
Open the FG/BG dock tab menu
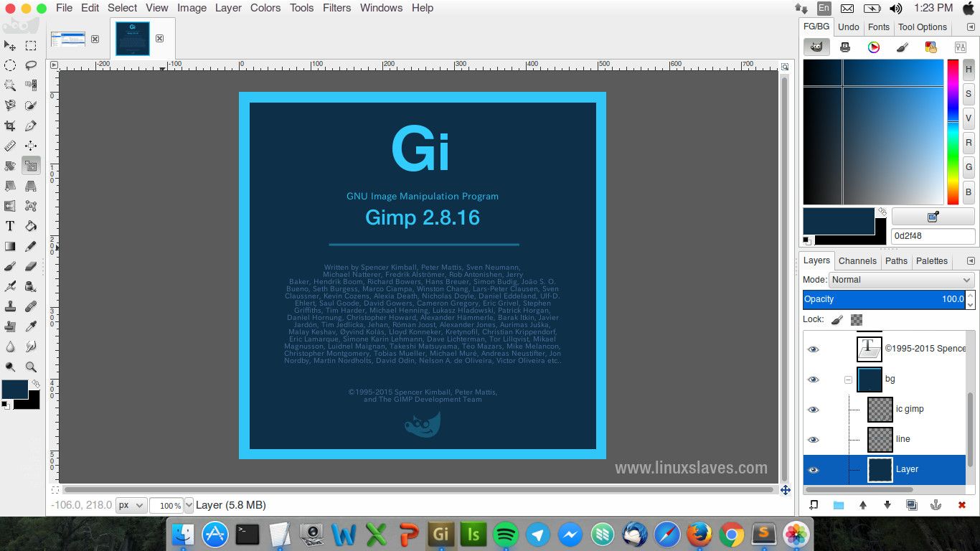[x=971, y=27]
